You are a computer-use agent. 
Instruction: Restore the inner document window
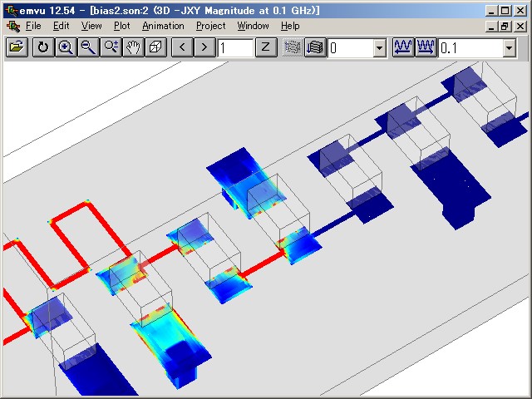tap(505, 27)
